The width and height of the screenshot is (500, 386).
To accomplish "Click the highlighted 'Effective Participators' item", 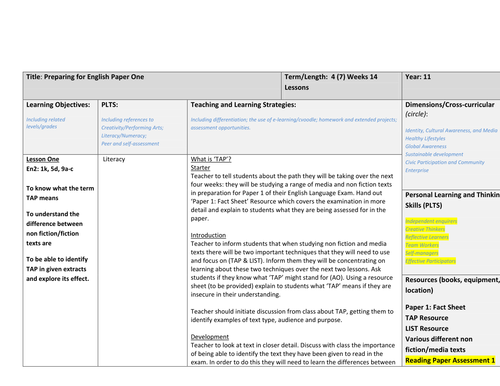I will click(430, 261).
